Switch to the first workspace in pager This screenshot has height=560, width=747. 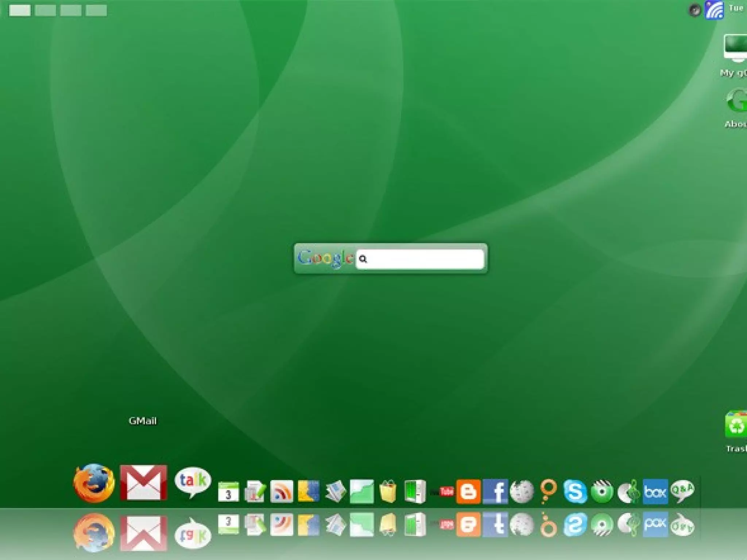(x=20, y=10)
